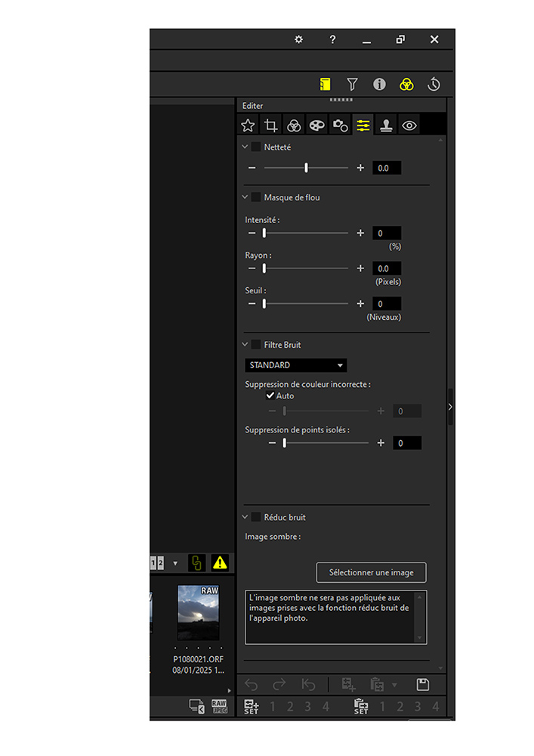
Task: Copy edit settings icon in bottom toolbar
Action: 349,685
